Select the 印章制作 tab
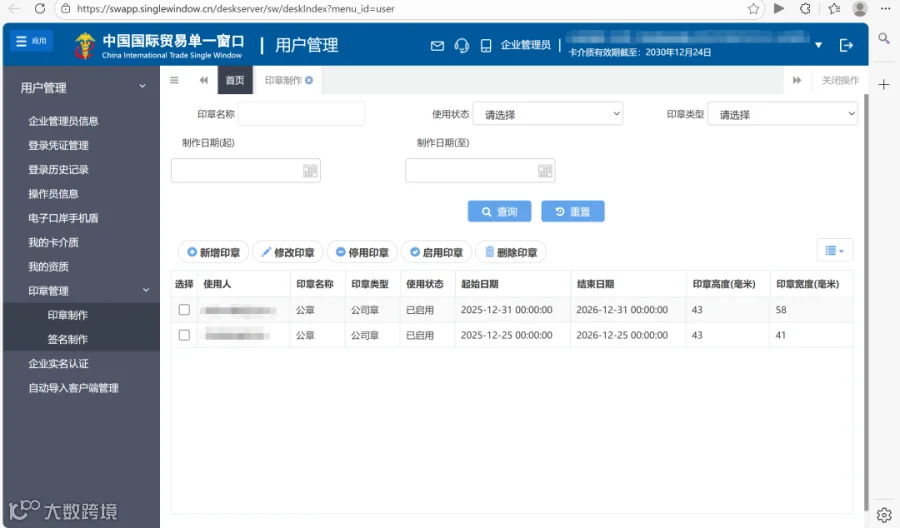Viewport: 900px width, 528px height. pyautogui.click(x=283, y=80)
